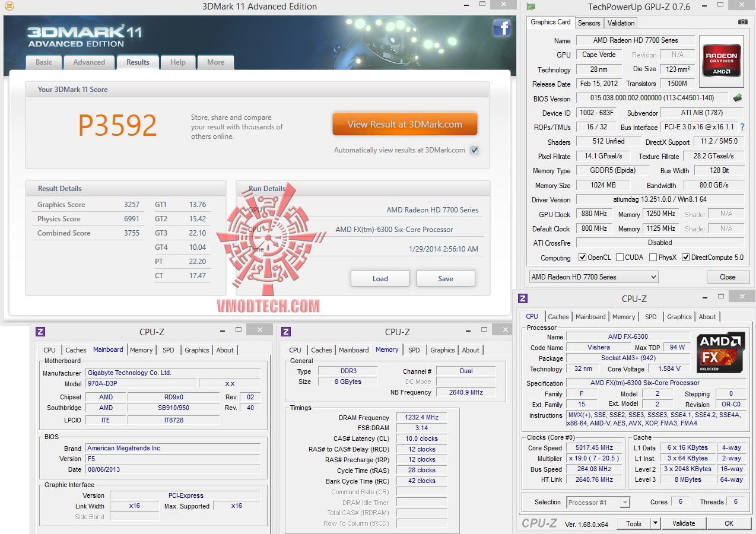Image resolution: width=756 pixels, height=534 pixels.
Task: Click the OK button in CPU-Z
Action: [729, 523]
